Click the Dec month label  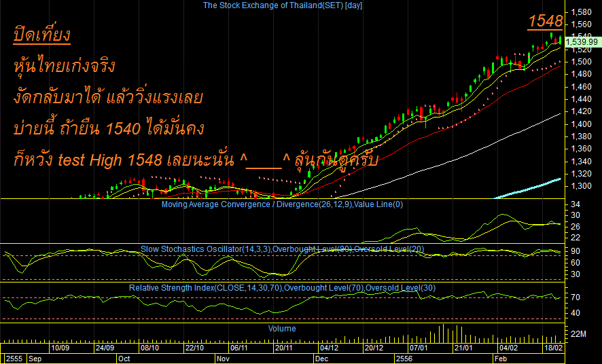[321, 359]
